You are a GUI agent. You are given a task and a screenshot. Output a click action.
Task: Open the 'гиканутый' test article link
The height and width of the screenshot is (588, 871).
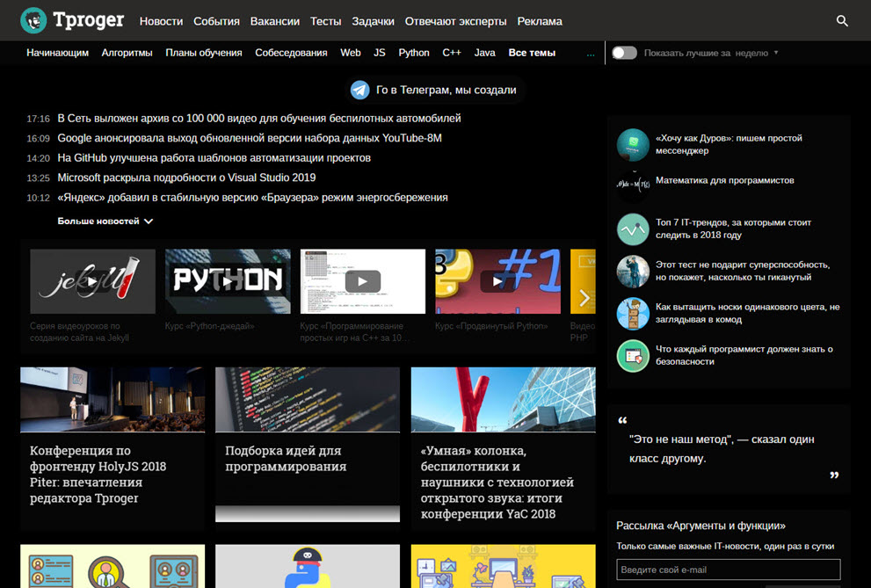tap(743, 271)
